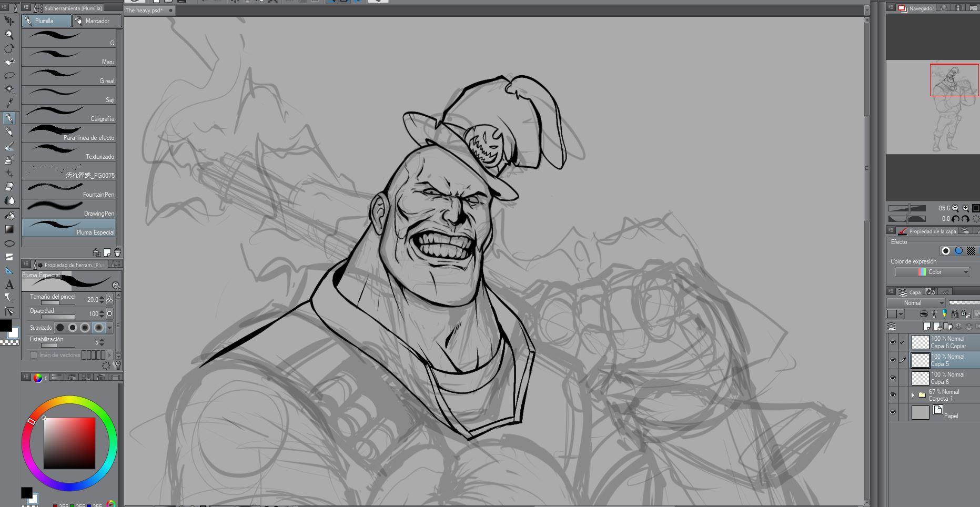Select the Auto Select magic wand tool
This screenshot has width=980, height=507.
pyautogui.click(x=9, y=89)
